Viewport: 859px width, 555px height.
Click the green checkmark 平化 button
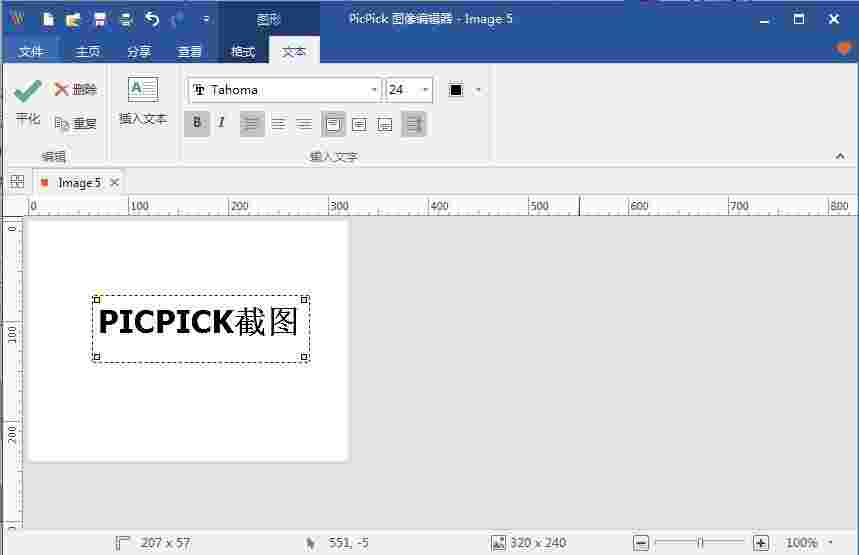click(28, 102)
